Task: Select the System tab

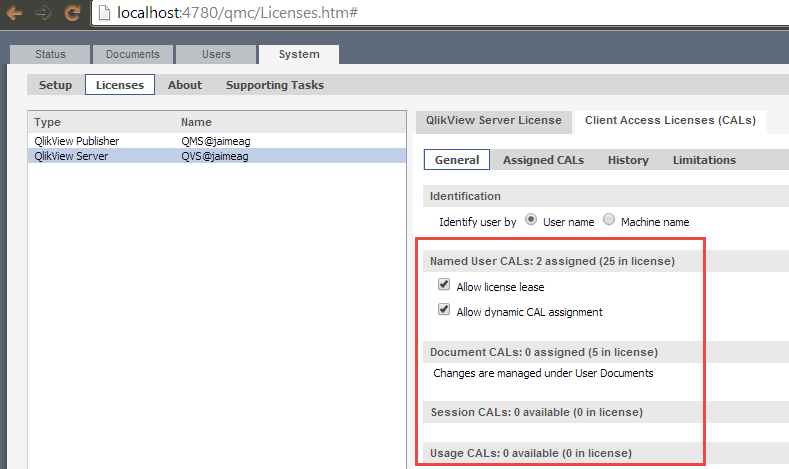Action: pyautogui.click(x=299, y=54)
